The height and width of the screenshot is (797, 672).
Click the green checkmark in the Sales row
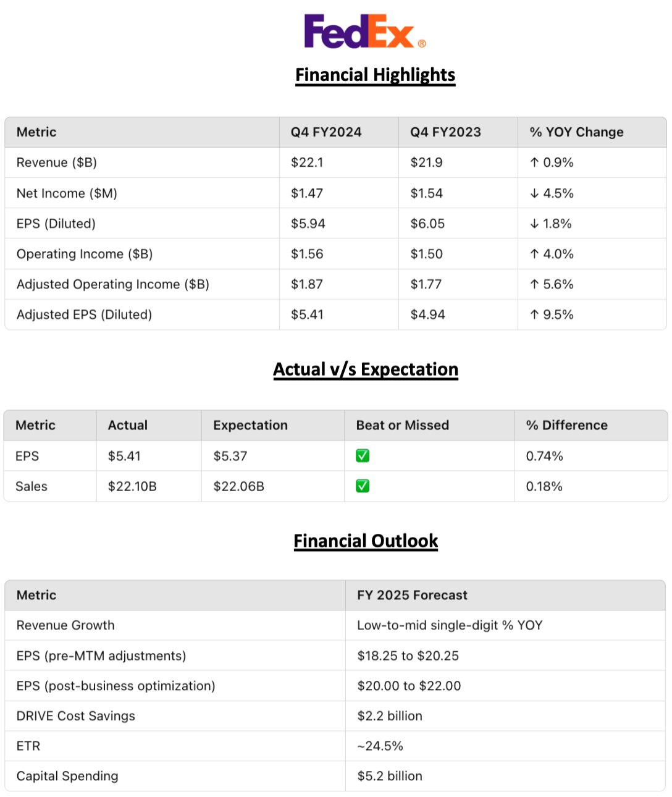(x=363, y=486)
